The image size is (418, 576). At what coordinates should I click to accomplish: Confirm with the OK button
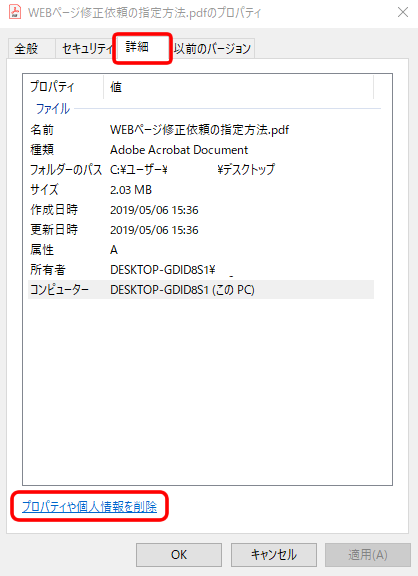[179, 555]
